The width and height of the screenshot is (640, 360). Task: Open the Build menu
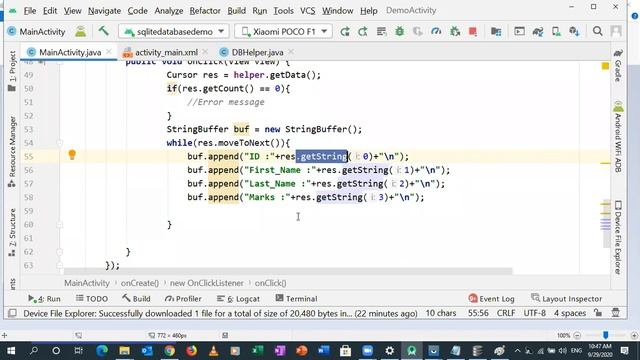[236, 11]
